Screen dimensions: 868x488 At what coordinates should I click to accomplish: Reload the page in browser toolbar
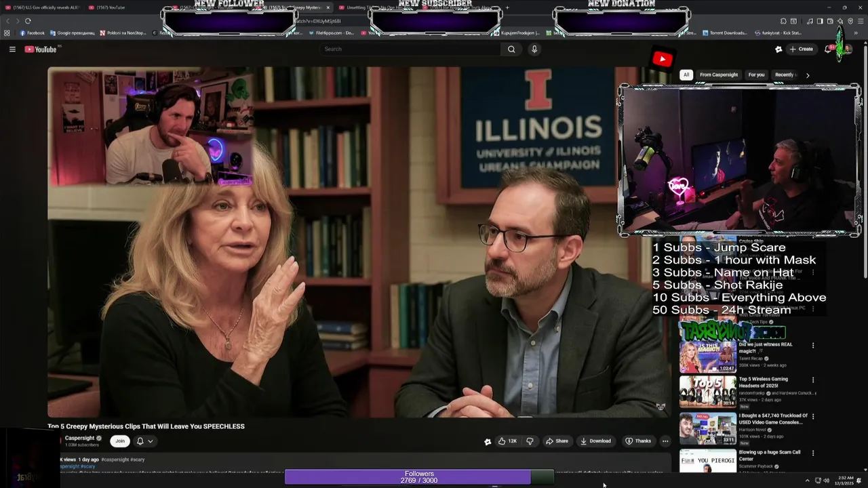(28, 21)
